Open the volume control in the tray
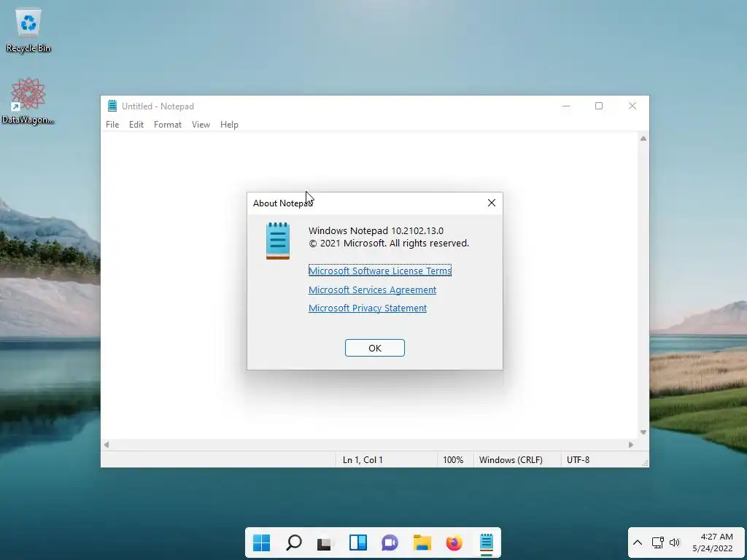The image size is (747, 560). (675, 542)
